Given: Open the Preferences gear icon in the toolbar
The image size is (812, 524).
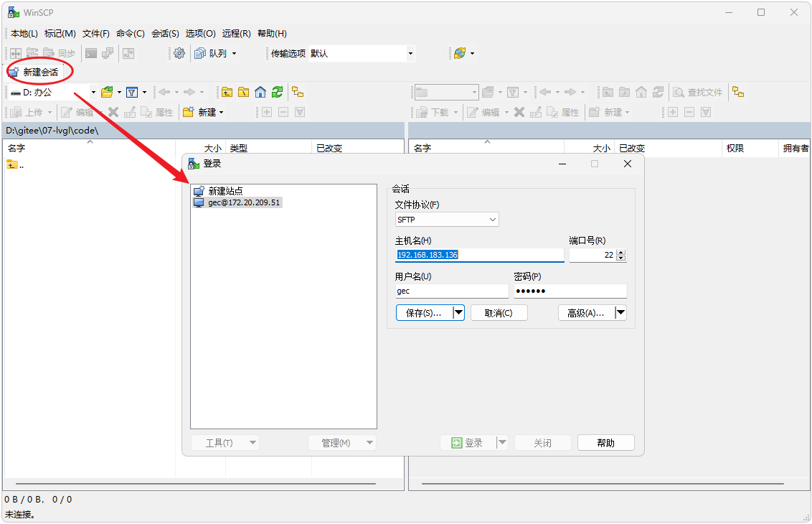Looking at the screenshot, I should point(179,53).
